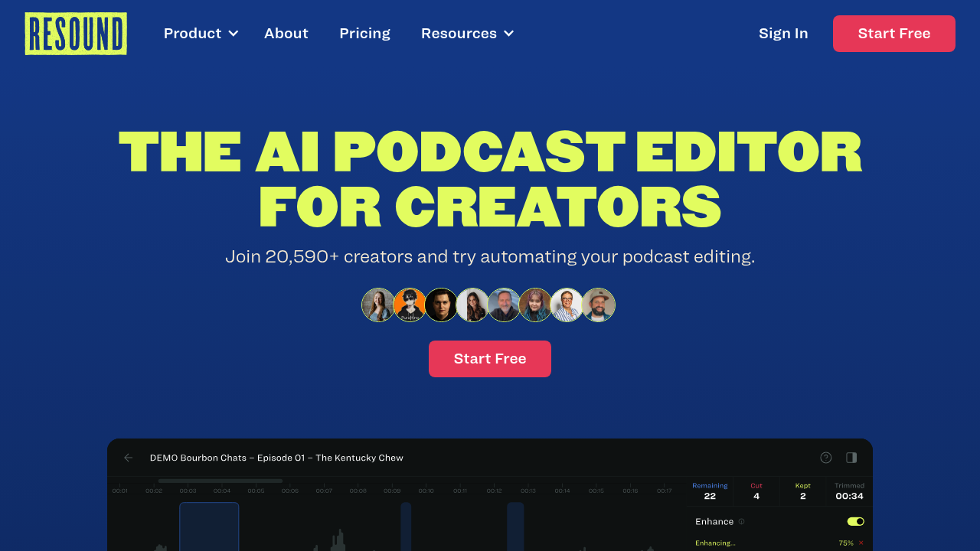Select the wide highlighted region near 00:03

[209, 527]
